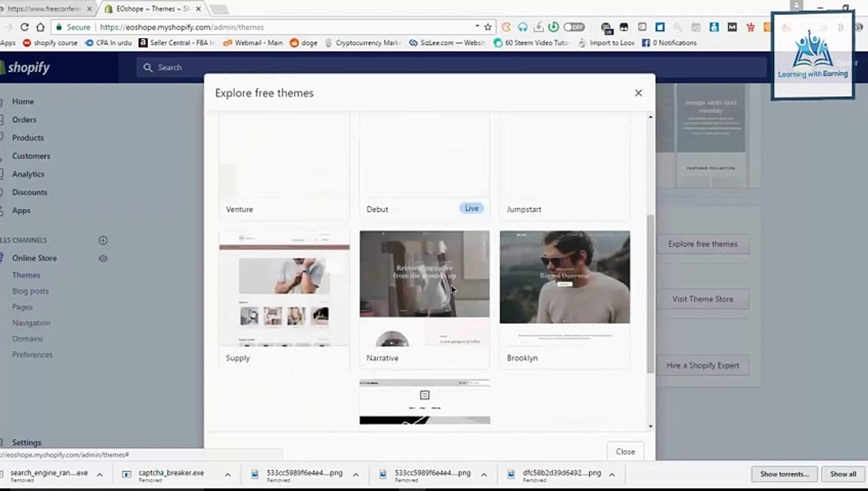Viewport: 868px width, 491px height.
Task: Close the Explore free themes dialog with X
Action: pyautogui.click(x=638, y=93)
